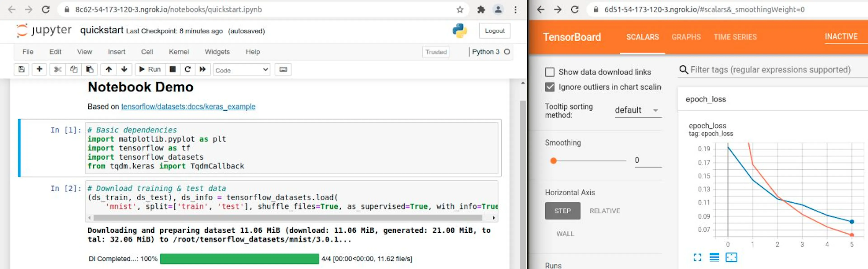Save notebook with the floppy disk icon
868x269 pixels.
coord(21,69)
